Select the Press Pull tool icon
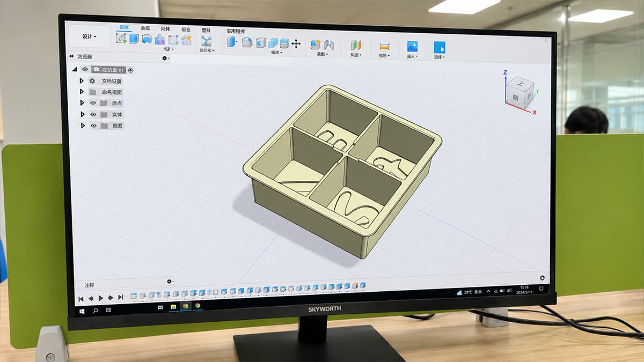 click(232, 42)
